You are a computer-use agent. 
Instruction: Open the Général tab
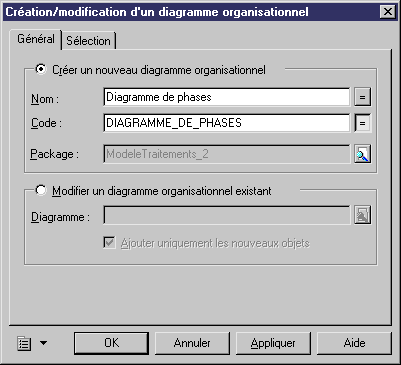click(36, 39)
